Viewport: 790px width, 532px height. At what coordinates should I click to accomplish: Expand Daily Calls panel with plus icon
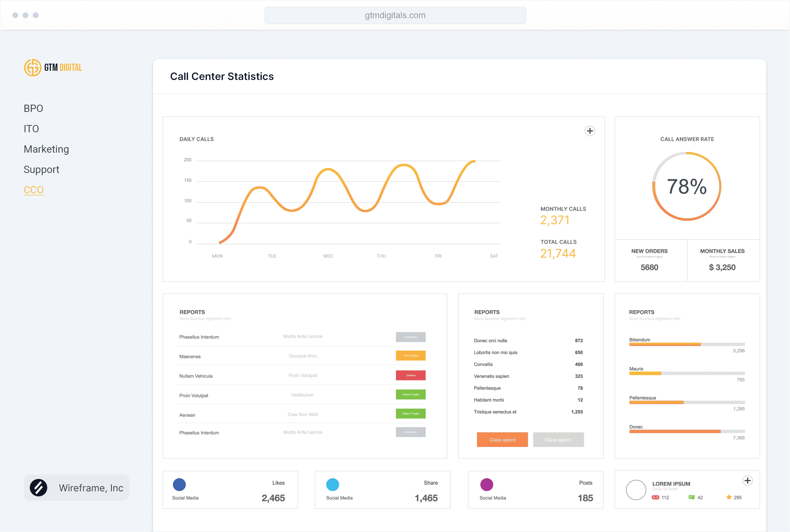tap(589, 131)
